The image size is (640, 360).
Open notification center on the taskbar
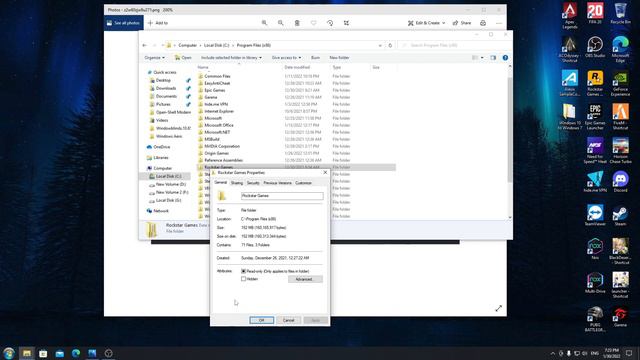(x=629, y=353)
